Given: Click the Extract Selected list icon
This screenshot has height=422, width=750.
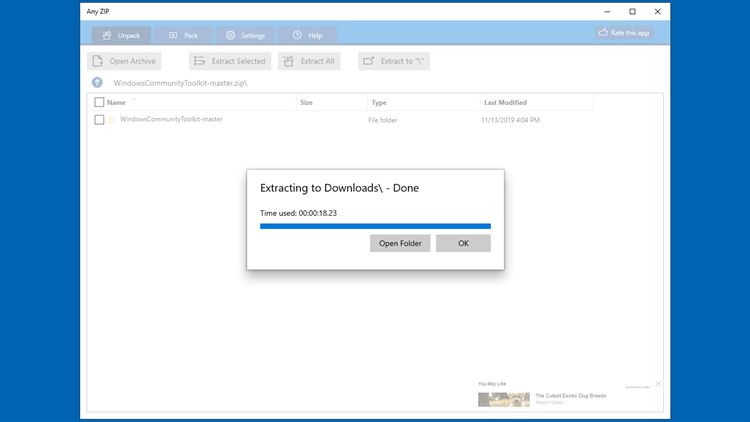Looking at the screenshot, I should click(199, 61).
